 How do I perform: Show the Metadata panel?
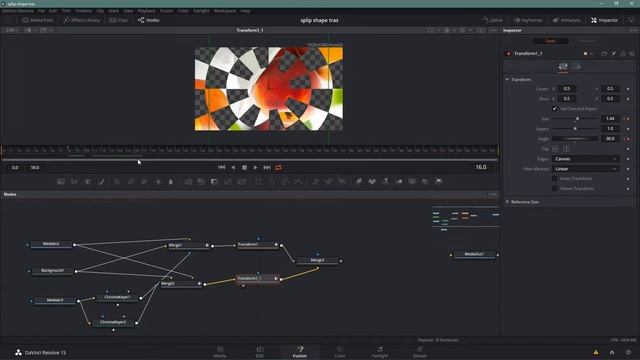point(566,20)
